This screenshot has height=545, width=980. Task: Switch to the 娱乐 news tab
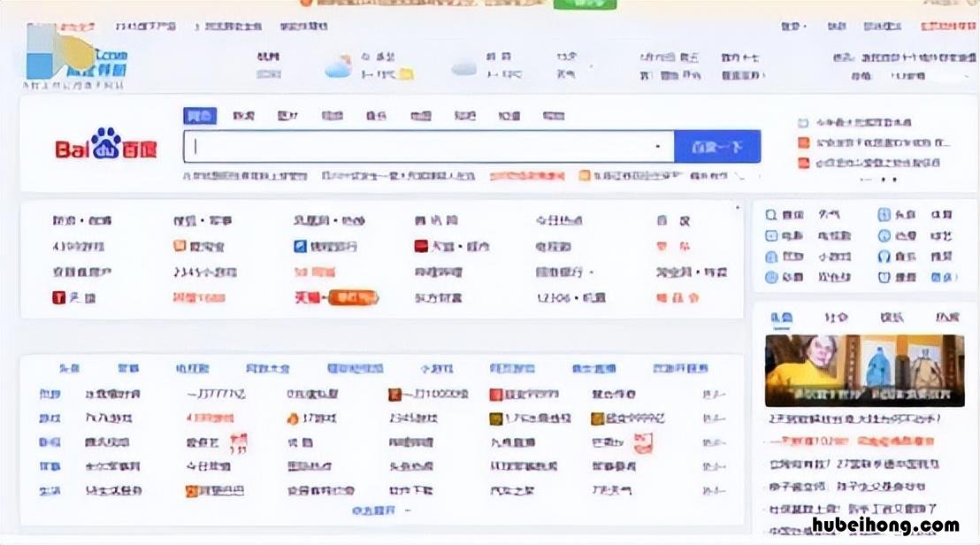(892, 318)
